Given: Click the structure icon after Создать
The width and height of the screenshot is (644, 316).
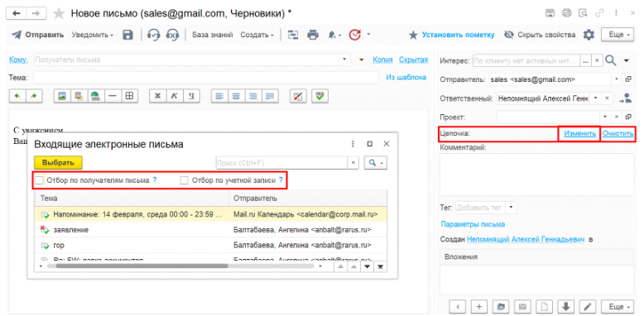Looking at the screenshot, I should 292,35.
